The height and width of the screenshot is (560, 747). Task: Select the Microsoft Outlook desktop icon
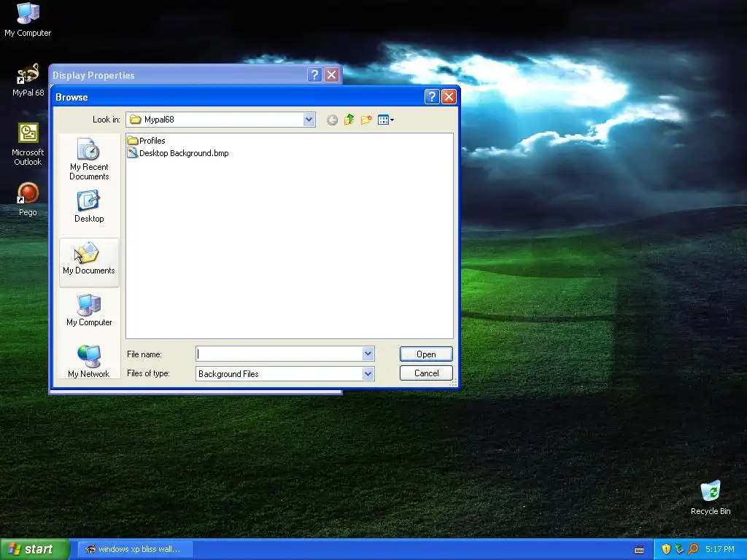click(28, 144)
